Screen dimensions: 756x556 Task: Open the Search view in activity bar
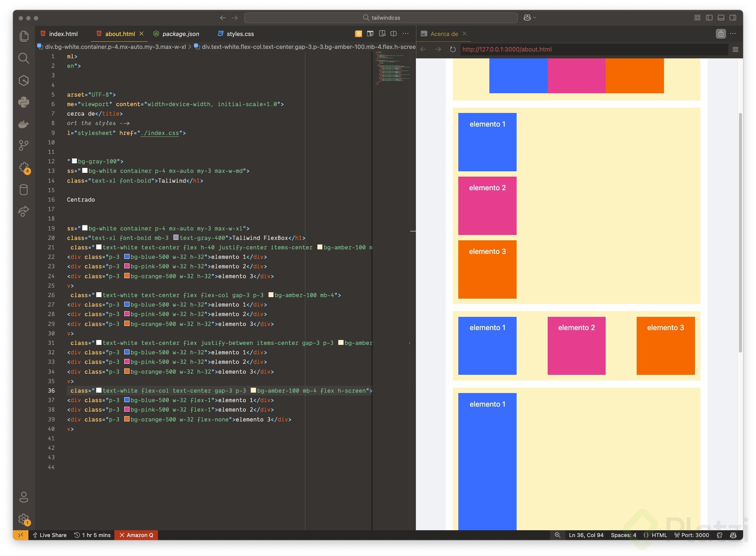tap(24, 58)
